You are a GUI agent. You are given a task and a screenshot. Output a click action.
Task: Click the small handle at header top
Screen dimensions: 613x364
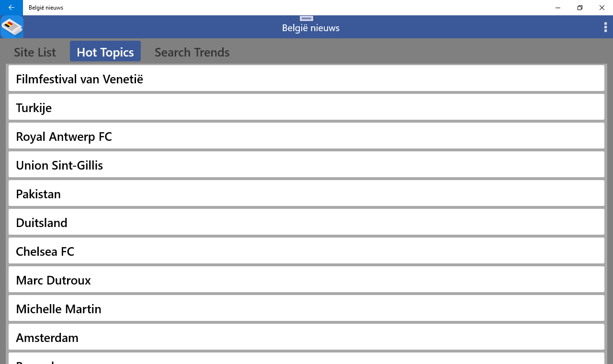(306, 19)
